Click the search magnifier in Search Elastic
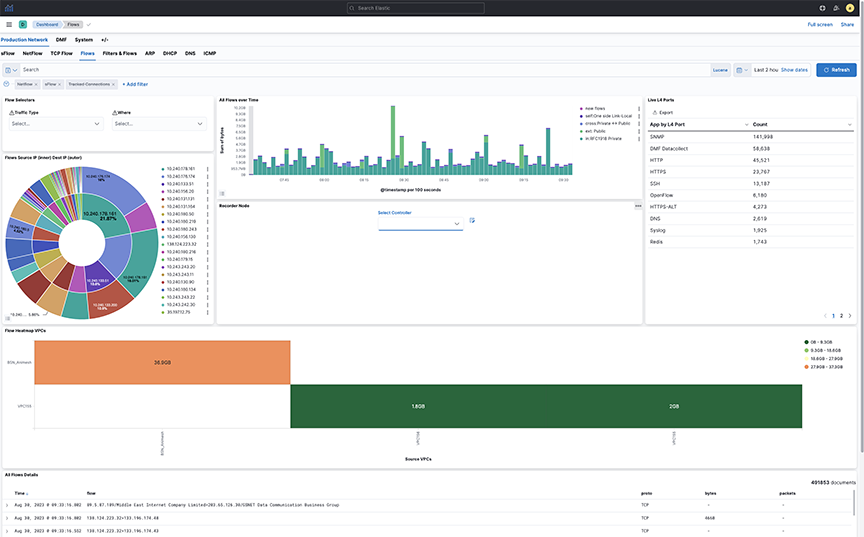 tap(352, 8)
